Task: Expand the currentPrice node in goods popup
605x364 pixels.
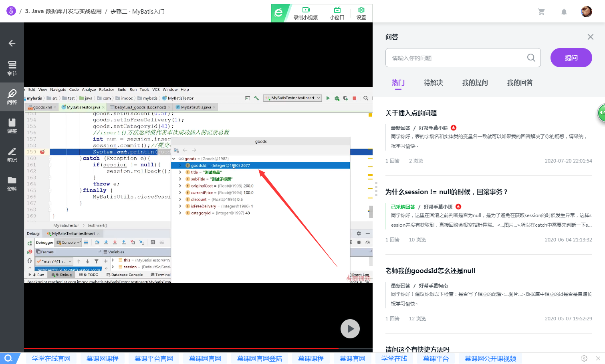Action: [x=180, y=193]
